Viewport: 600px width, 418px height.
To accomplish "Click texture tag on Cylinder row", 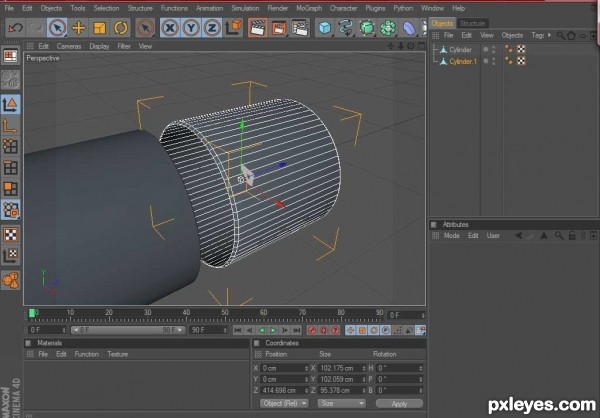I will 521,49.
